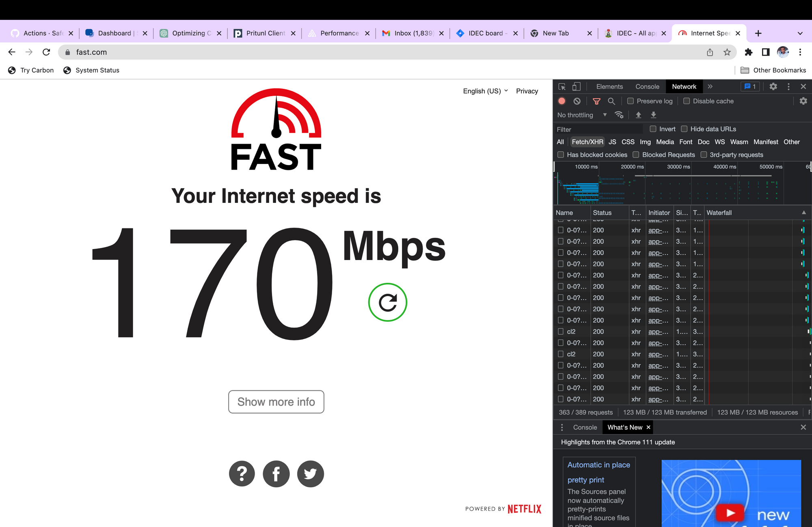
Task: Expand more DevTools tabs chevron
Action: (x=710, y=86)
